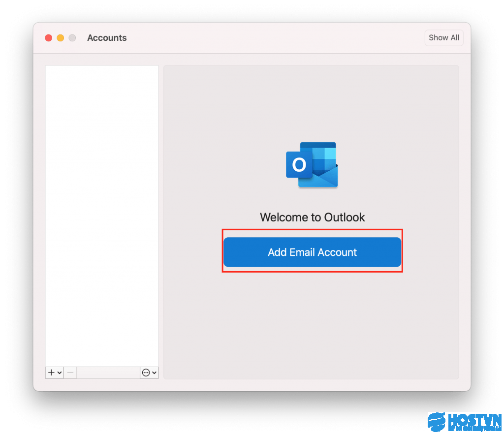Click Show All in the window header

(443, 37)
